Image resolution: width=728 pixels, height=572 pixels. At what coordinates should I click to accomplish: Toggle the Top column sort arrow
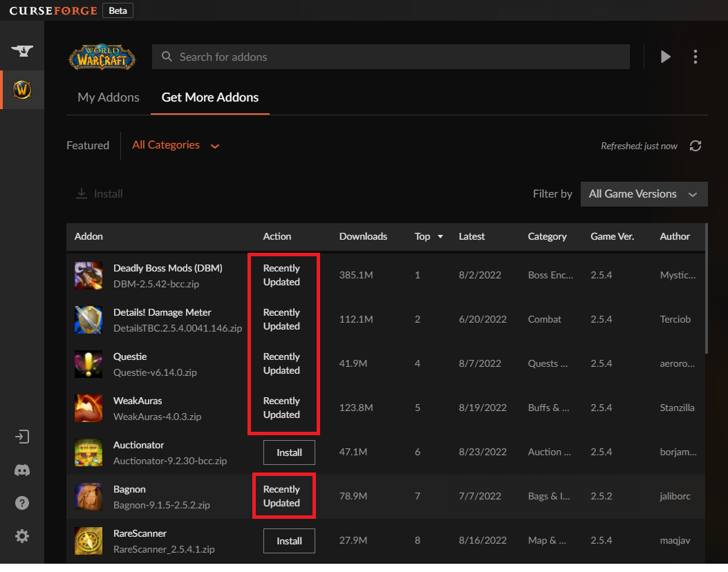440,236
